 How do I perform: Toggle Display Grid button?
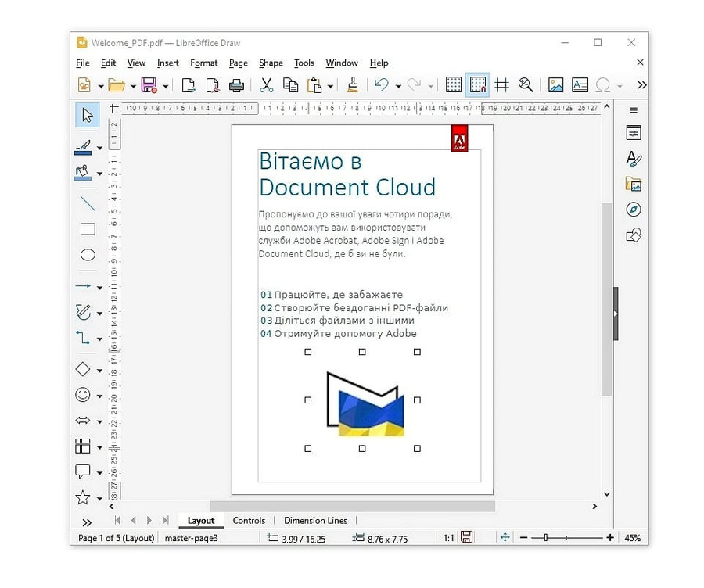[454, 84]
